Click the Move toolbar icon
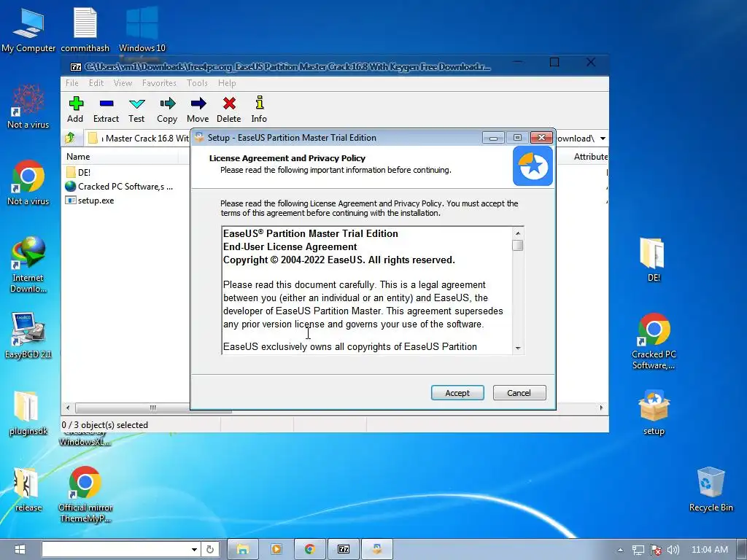The image size is (747, 560). pyautogui.click(x=198, y=109)
